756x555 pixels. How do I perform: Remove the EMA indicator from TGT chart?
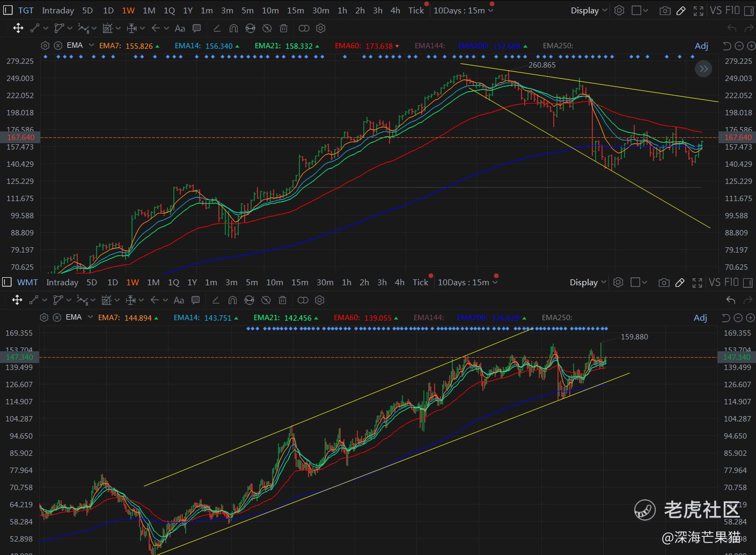[58, 46]
